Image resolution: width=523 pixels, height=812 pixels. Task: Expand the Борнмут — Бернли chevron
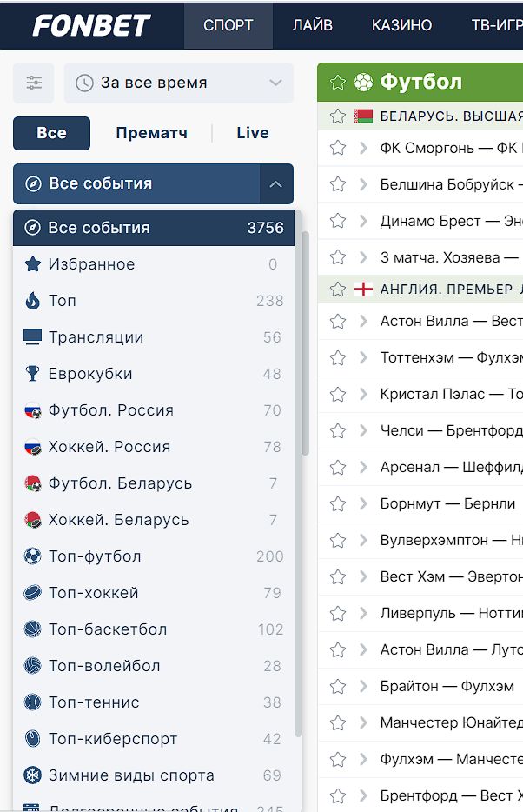[x=363, y=503]
